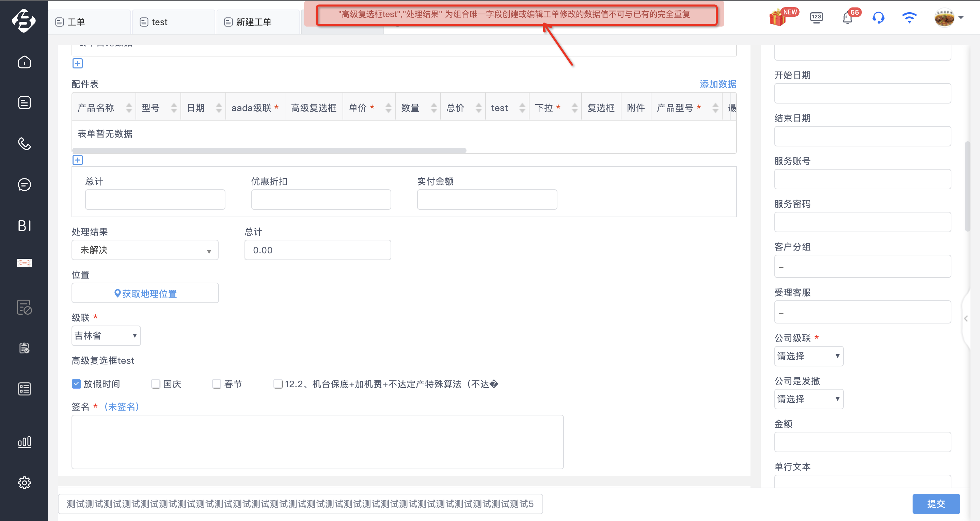This screenshot has height=521, width=980.
Task: Open the 处理结果 dropdown showing 未解决
Action: pyautogui.click(x=145, y=250)
